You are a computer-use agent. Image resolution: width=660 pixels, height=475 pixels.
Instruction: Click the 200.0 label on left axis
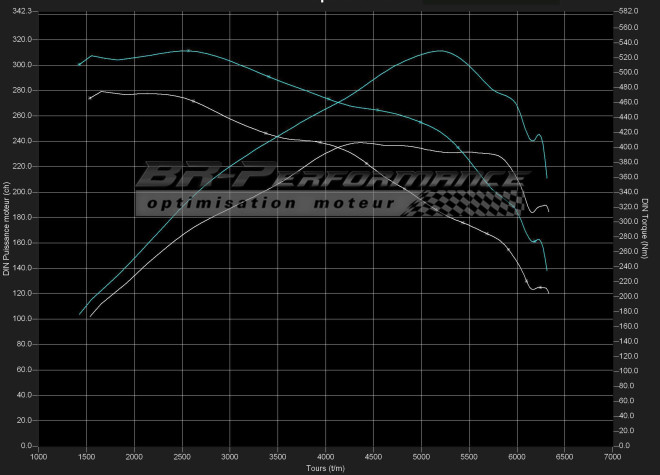click(21, 192)
